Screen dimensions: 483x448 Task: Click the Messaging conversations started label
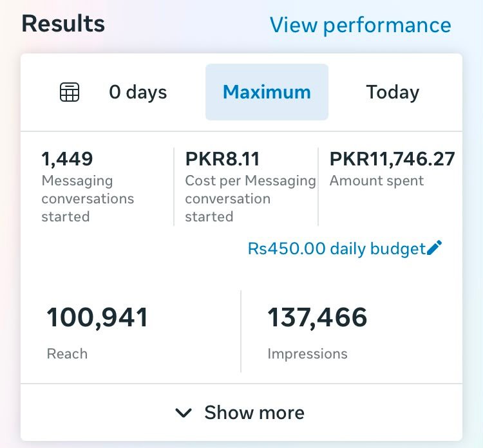tap(88, 199)
